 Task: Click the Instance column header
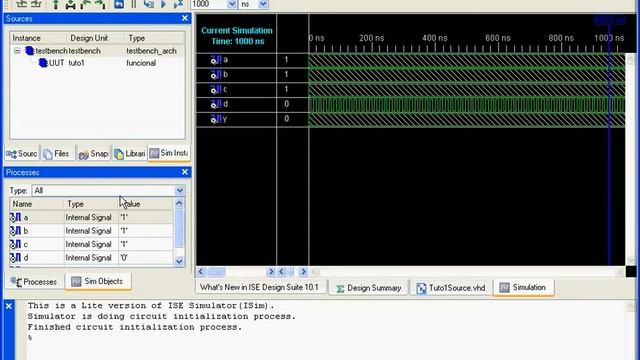pos(39,38)
